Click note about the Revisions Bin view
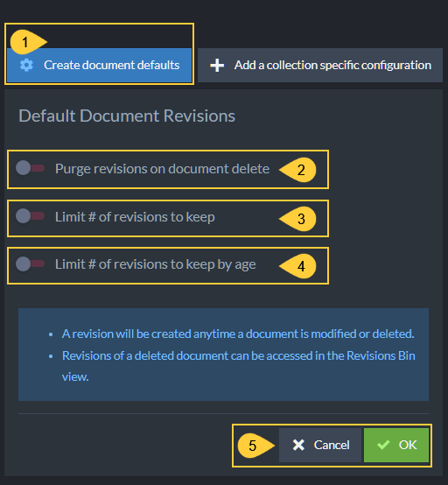The width and height of the screenshot is (448, 485). (x=239, y=366)
